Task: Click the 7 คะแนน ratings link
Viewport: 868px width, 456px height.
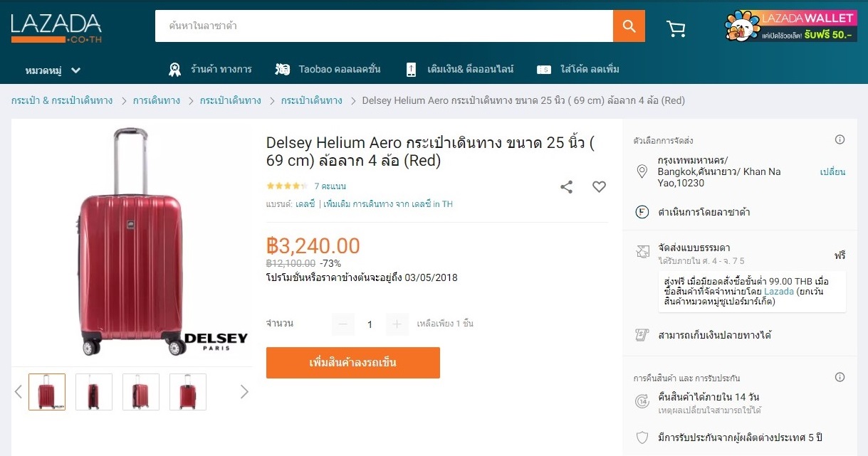Action: pyautogui.click(x=330, y=186)
